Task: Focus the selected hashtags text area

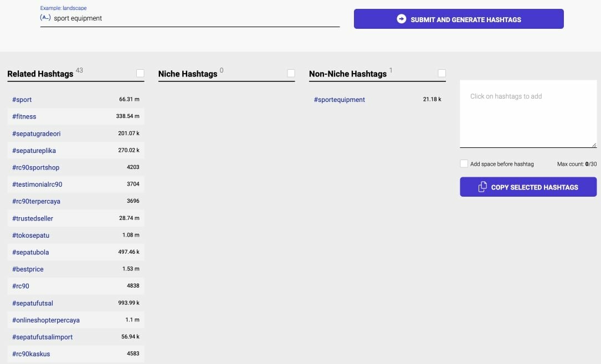Action: coord(528,114)
